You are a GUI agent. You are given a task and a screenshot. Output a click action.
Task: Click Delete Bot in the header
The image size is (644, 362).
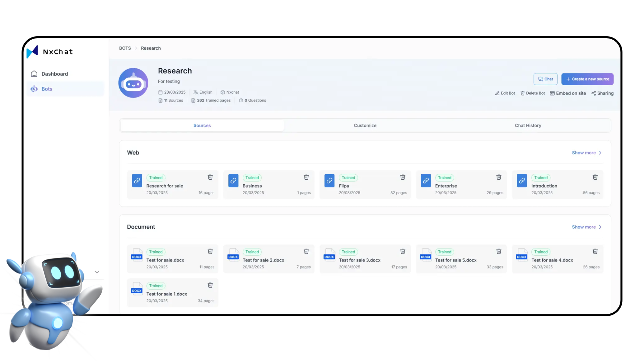(532, 93)
